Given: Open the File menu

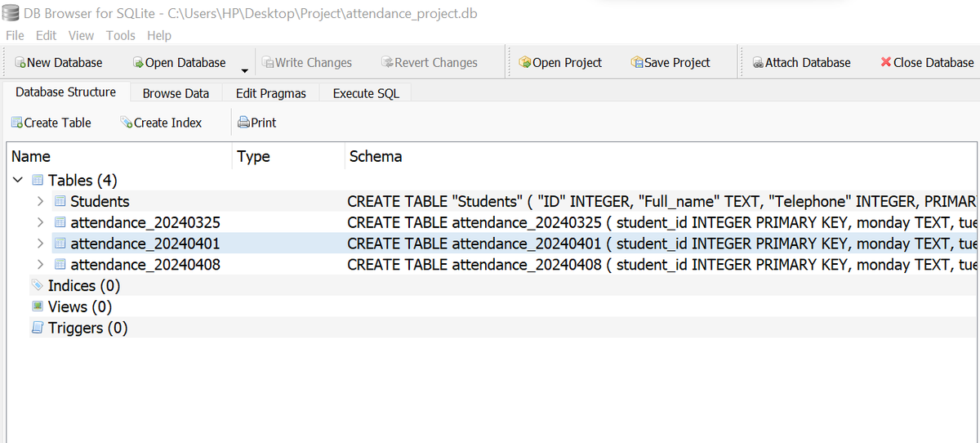Looking at the screenshot, I should (x=15, y=35).
